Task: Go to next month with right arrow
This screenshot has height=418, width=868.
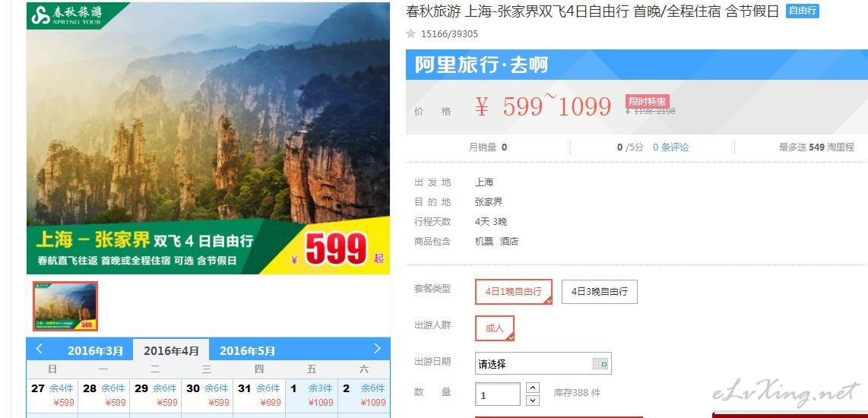Action: pyautogui.click(x=377, y=349)
